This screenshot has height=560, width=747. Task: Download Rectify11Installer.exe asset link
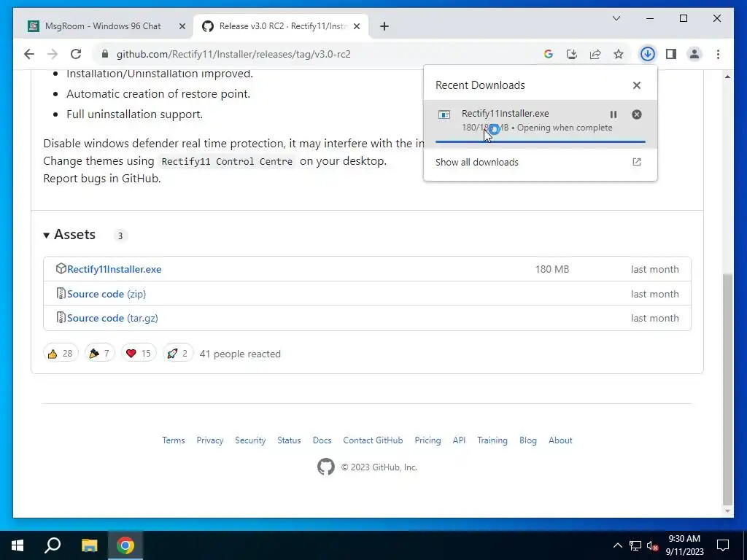point(115,269)
